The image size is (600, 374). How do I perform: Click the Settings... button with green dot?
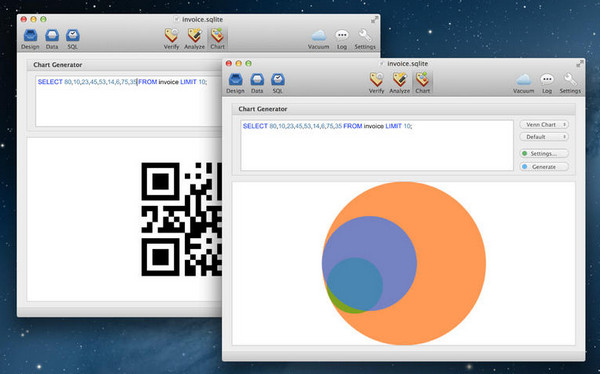click(x=544, y=154)
